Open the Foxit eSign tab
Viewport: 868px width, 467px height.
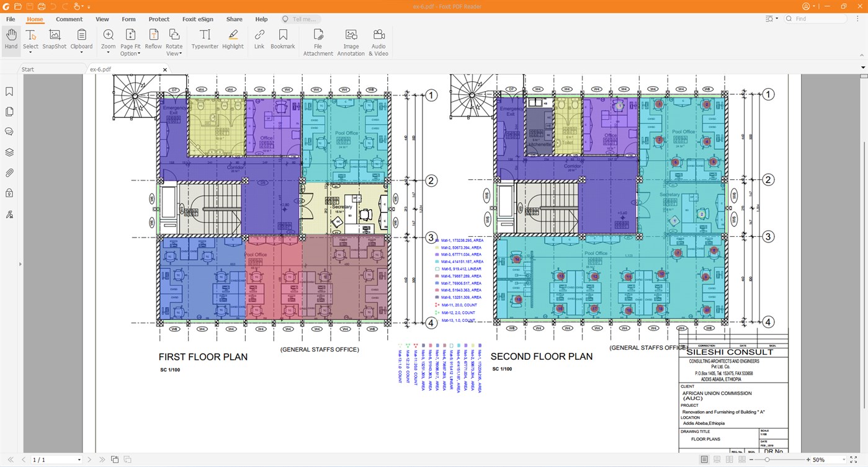click(x=198, y=19)
